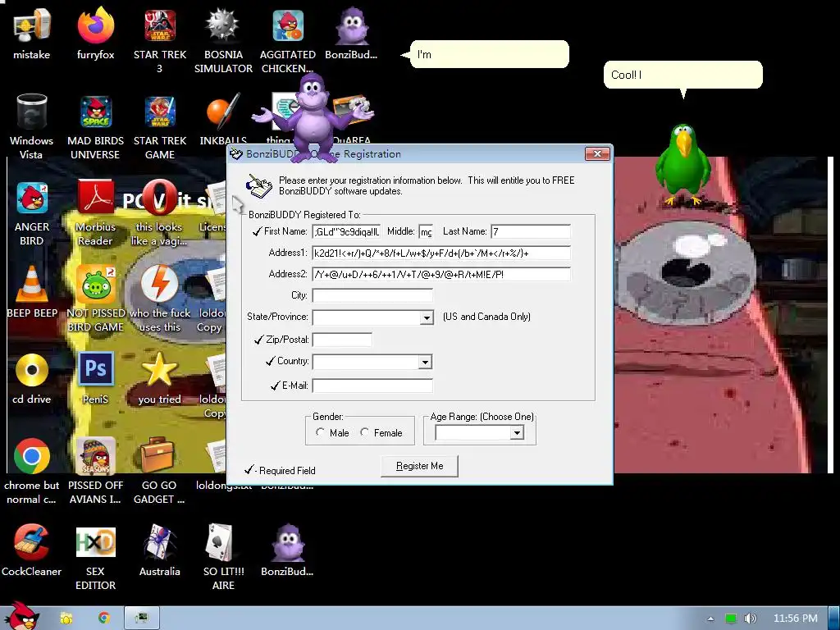Open 'who the fuck uses this' icon
The width and height of the screenshot is (840, 630).
click(160, 285)
